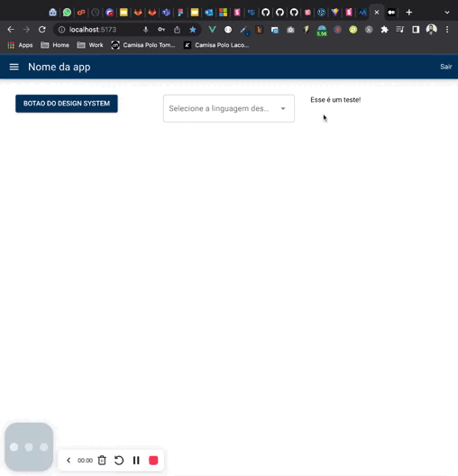Switch to the WhatsApp tab
Screen dimensions: 458x476
pyautogui.click(x=67, y=13)
